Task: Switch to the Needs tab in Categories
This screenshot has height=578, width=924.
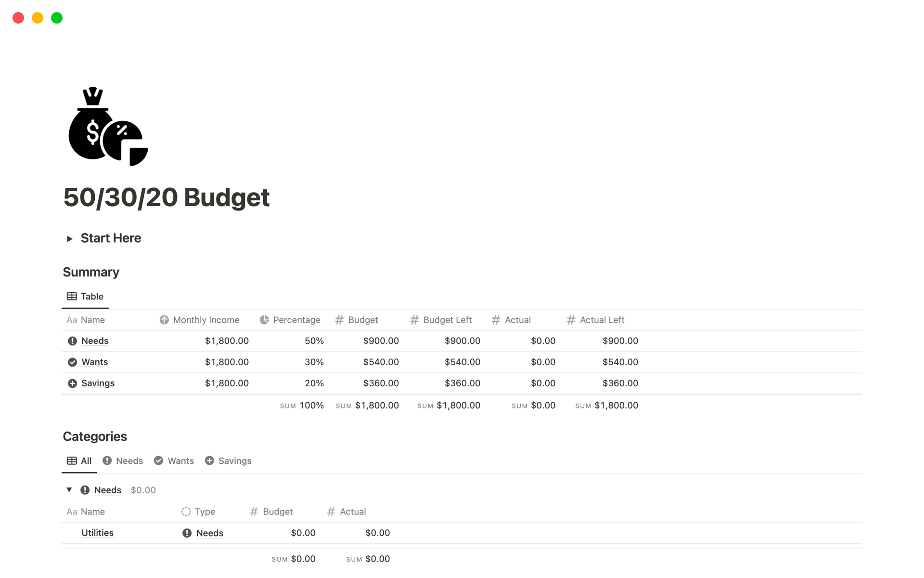Action: pyautogui.click(x=123, y=460)
